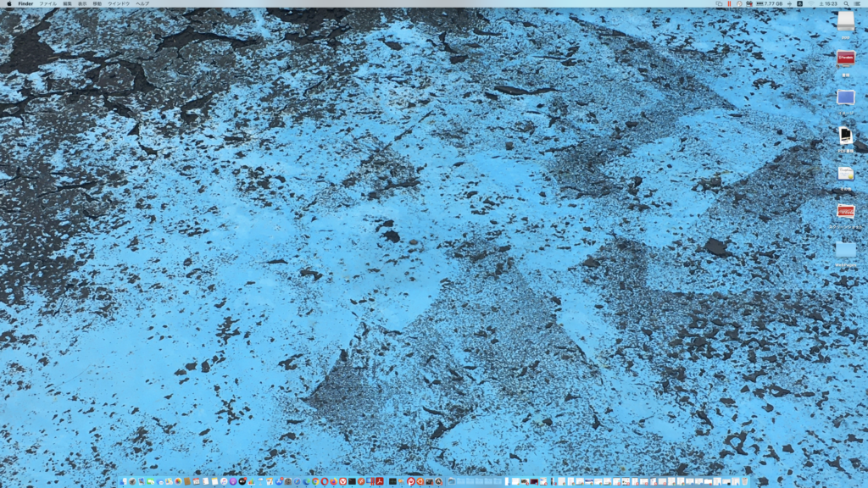The height and width of the screenshot is (488, 868).
Task: Open the Trash in the Dock
Action: (745, 481)
